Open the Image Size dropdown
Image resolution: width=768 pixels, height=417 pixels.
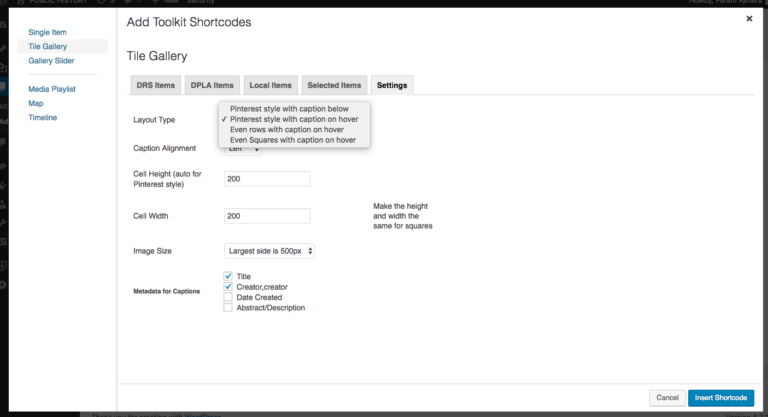[269, 251]
